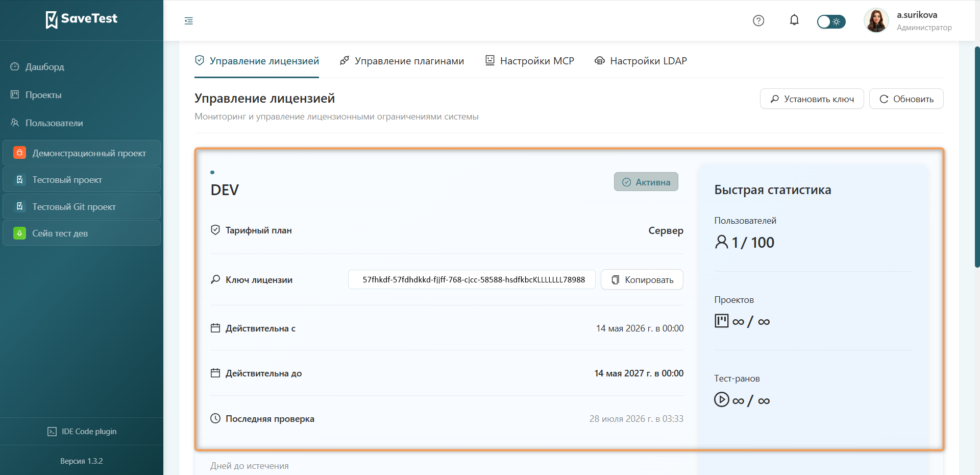Image resolution: width=980 pixels, height=475 pixels.
Task: Click the a.surikova username
Action: [917, 15]
